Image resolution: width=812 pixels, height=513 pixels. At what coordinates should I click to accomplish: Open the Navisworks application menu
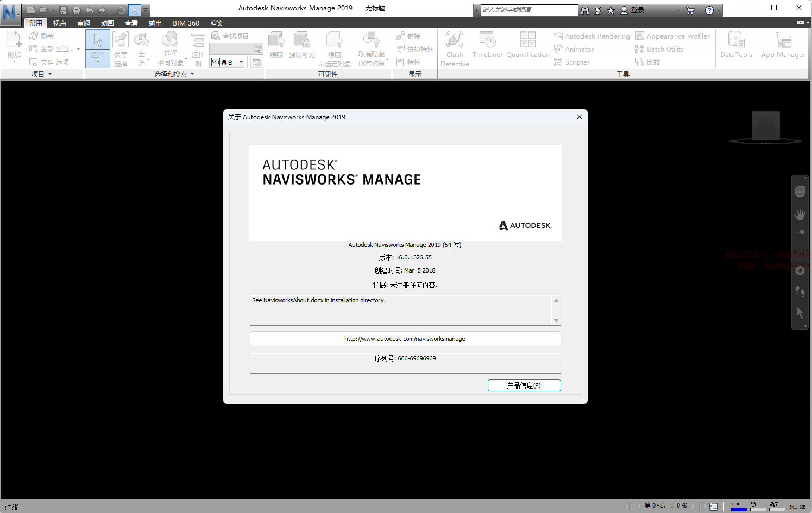(10, 12)
